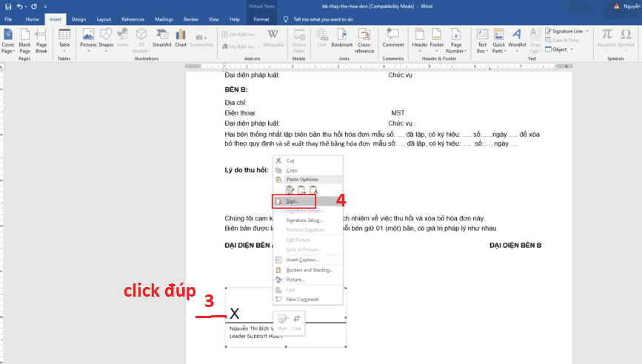Image resolution: width=642 pixels, height=364 pixels.
Task: Open the Help tab
Action: tap(234, 19)
